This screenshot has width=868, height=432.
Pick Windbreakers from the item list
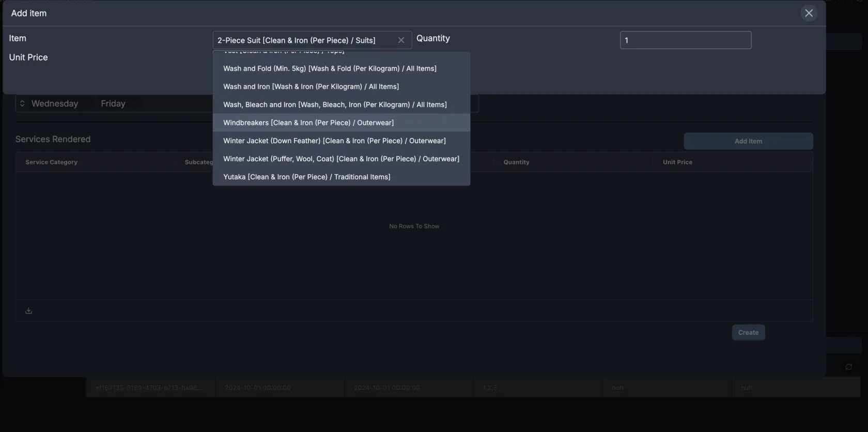pos(308,123)
